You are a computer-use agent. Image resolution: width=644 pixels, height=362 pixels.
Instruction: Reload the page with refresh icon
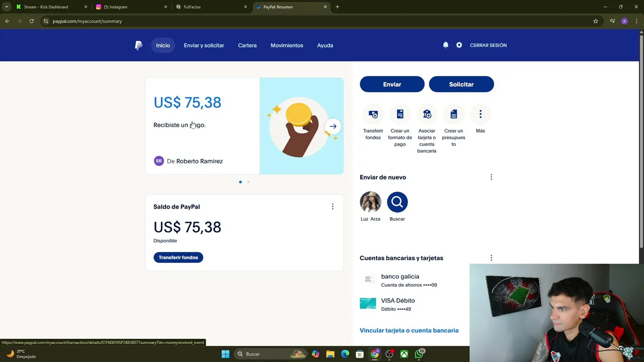31,21
